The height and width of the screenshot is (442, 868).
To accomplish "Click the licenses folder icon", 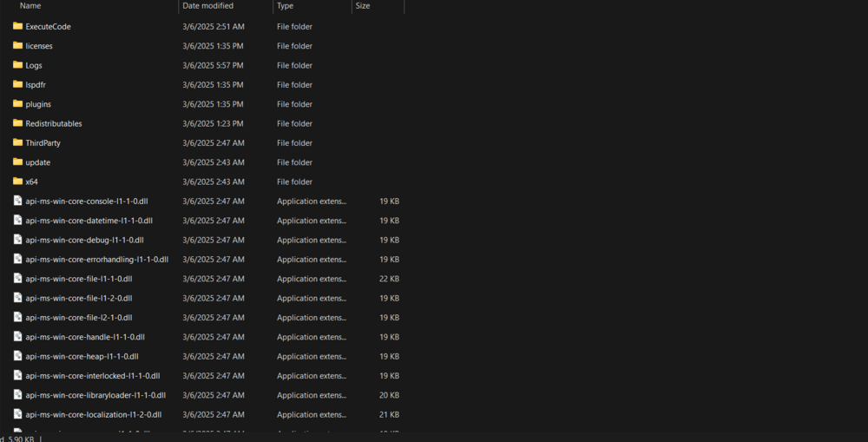I will (17, 45).
